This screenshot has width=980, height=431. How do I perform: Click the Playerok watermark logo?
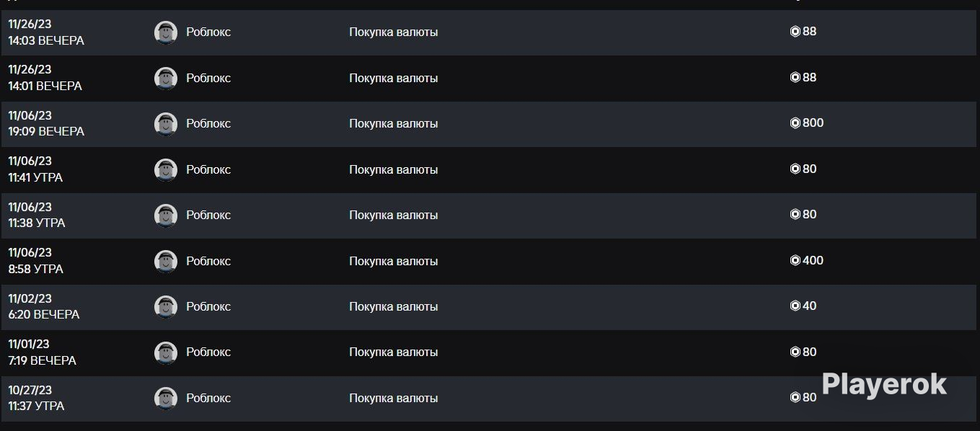(x=884, y=385)
